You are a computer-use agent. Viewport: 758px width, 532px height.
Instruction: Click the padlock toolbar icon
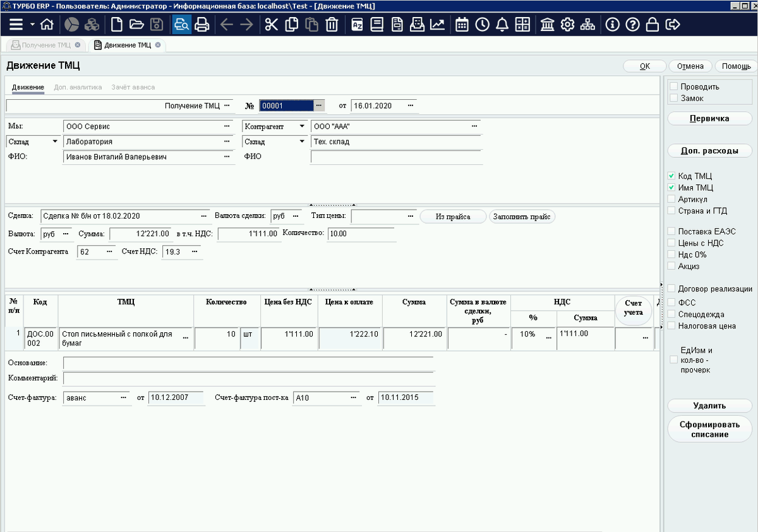pyautogui.click(x=653, y=25)
